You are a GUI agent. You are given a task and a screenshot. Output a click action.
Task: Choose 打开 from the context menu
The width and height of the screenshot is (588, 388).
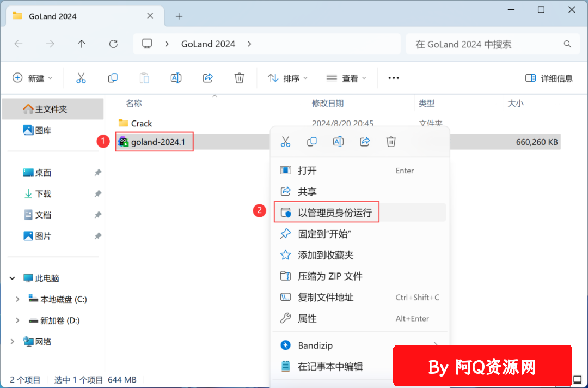360,171
